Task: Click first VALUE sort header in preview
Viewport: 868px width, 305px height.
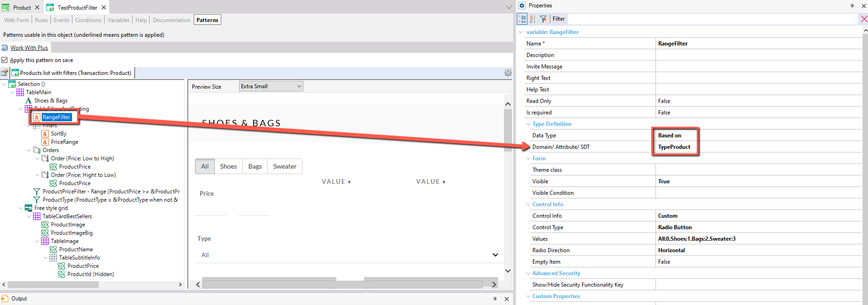Action: tap(336, 182)
